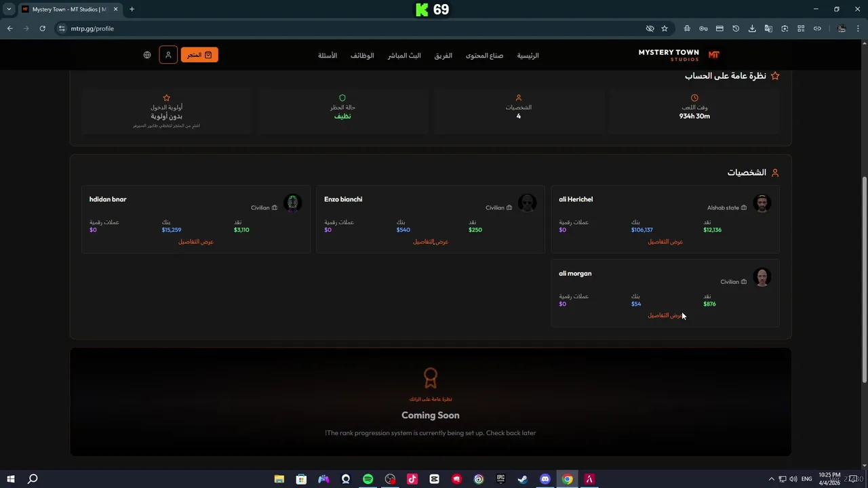Click the page vertical scrollbar
The width and height of the screenshot is (868, 488).
[864, 279]
